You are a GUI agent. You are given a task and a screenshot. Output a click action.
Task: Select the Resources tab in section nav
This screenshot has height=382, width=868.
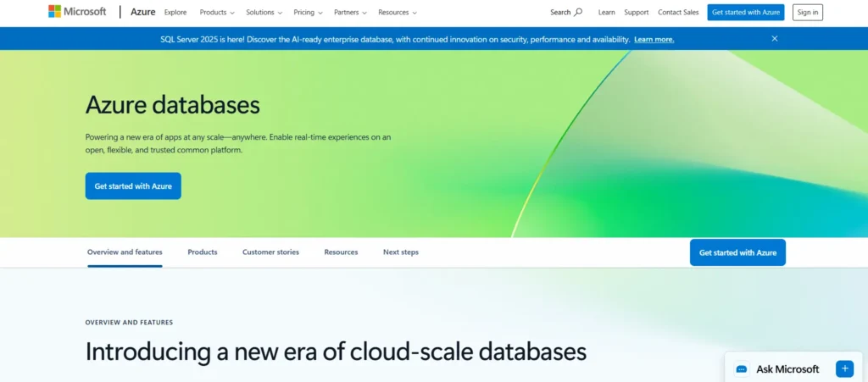click(341, 252)
